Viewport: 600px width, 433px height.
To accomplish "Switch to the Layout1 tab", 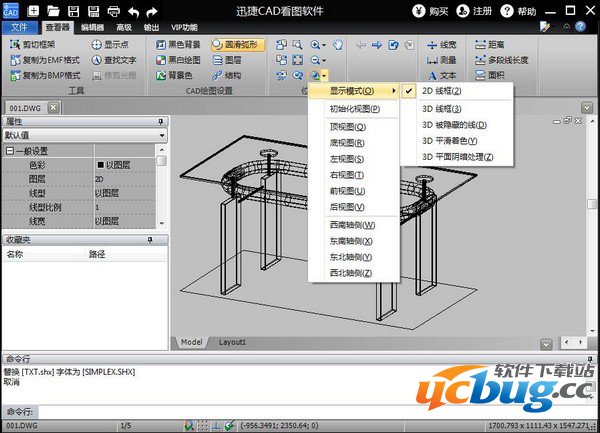I will [232, 342].
